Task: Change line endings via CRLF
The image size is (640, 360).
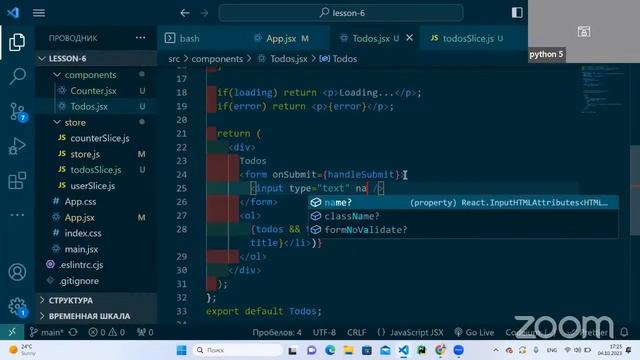Action: tap(356, 332)
